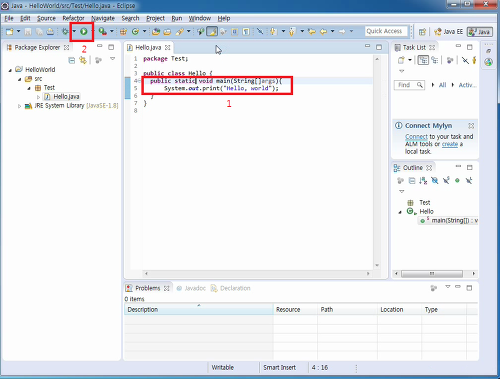Click the Quick Access search field
Image resolution: width=500 pixels, height=379 pixels.
386,31
